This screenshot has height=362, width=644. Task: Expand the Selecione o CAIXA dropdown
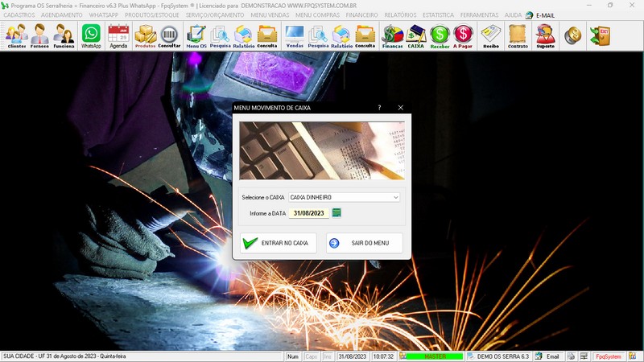(x=396, y=197)
